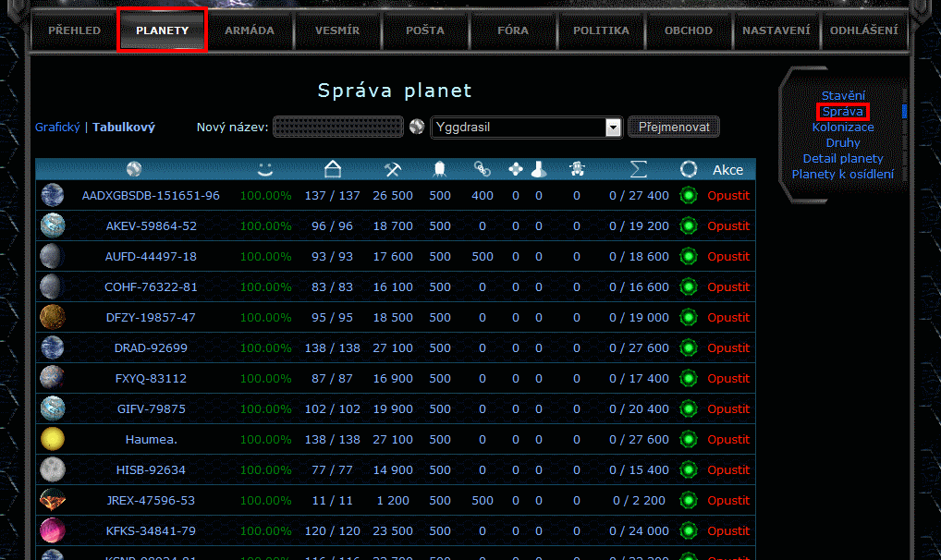
Task: Go to the VESMÍR tab
Action: click(x=336, y=30)
